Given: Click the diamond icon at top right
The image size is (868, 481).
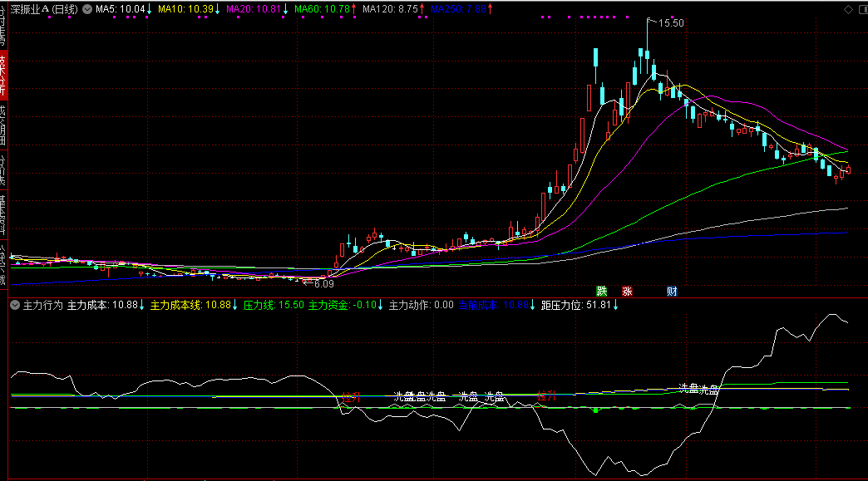Looking at the screenshot, I should [x=848, y=9].
